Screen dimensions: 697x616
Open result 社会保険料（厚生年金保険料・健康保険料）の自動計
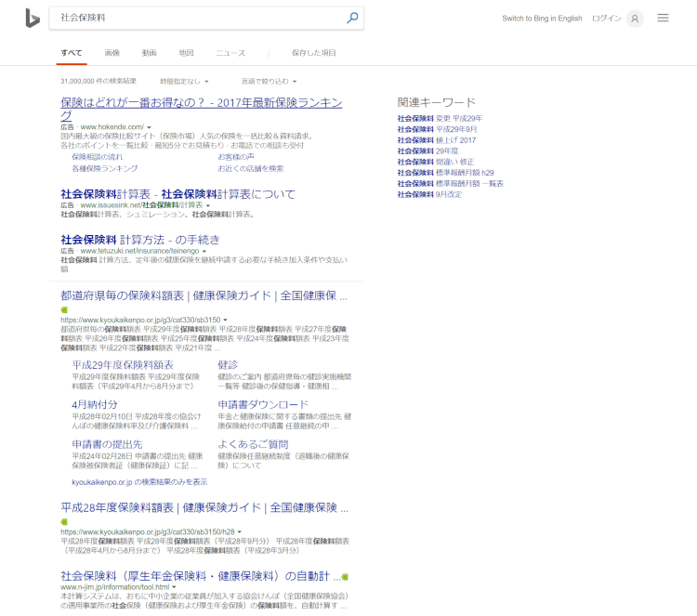coord(201,576)
